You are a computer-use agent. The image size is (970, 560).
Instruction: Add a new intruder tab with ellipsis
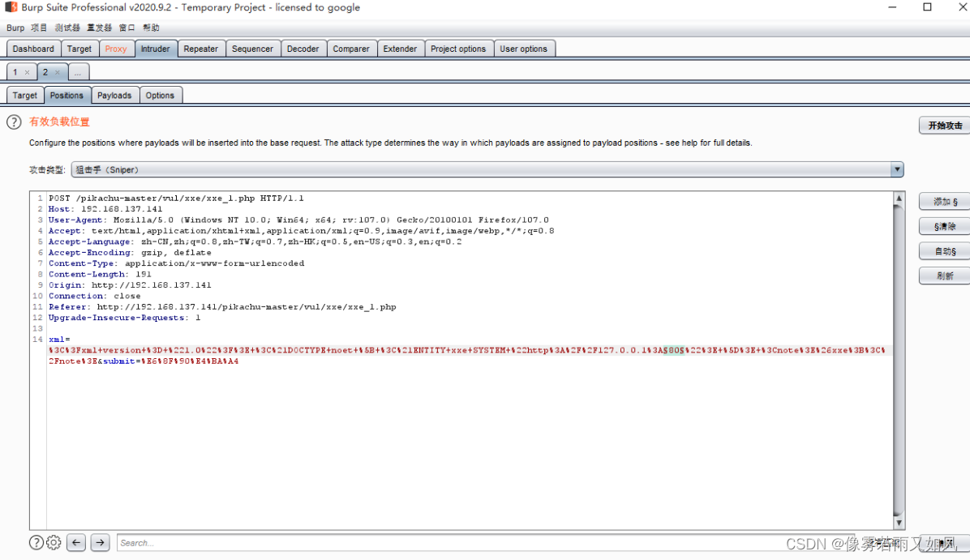(78, 72)
